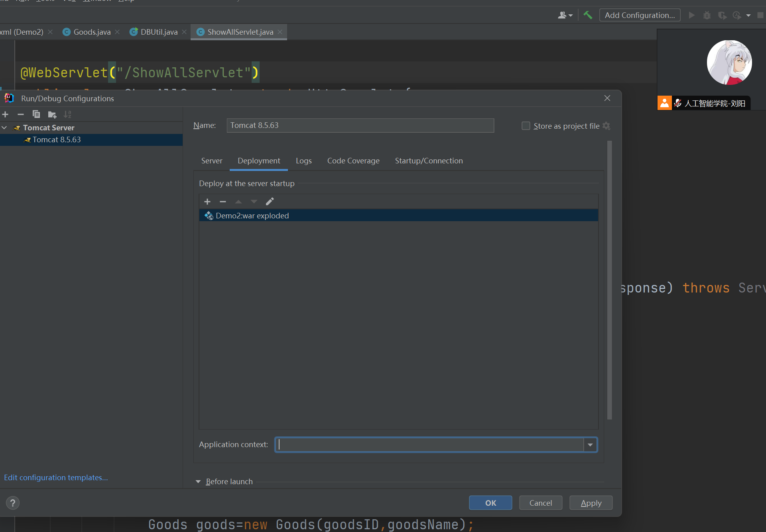Open gear settings beside Store as project file

click(x=606, y=126)
